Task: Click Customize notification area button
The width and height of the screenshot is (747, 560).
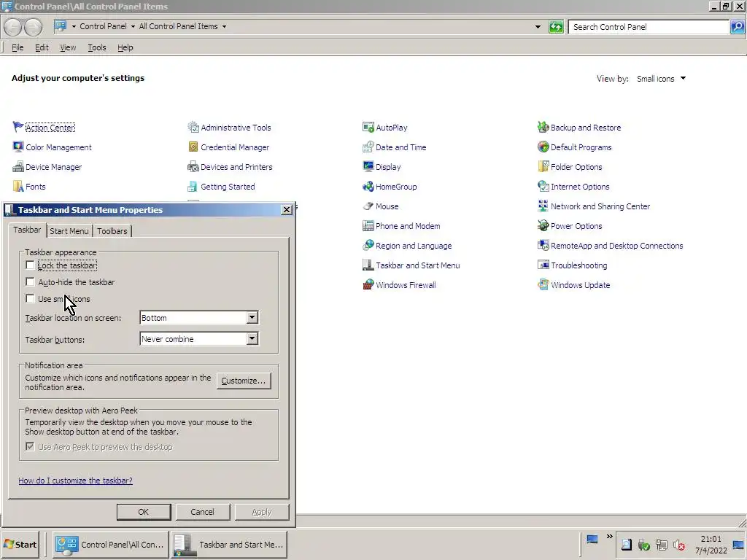Action: (244, 381)
